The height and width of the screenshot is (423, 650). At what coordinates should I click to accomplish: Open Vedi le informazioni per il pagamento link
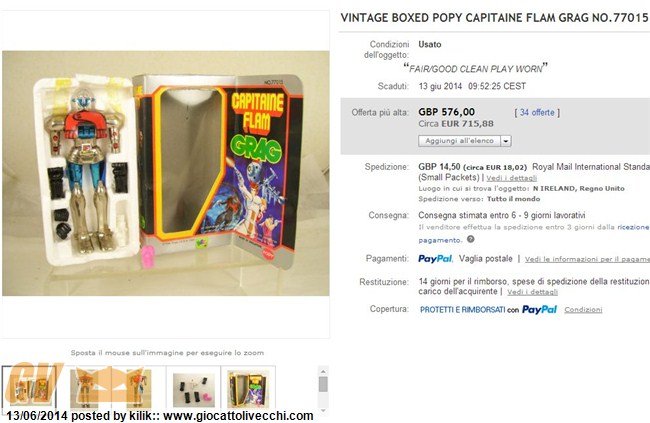[x=587, y=259]
